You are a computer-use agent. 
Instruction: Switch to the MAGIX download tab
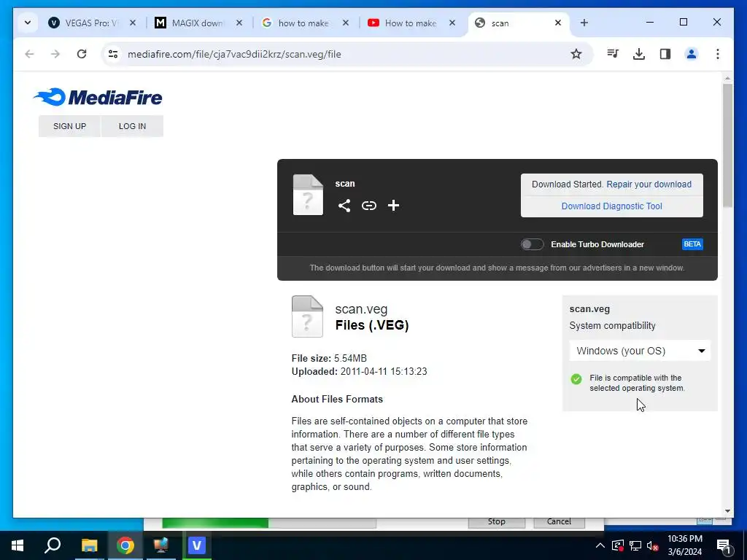pyautogui.click(x=198, y=23)
